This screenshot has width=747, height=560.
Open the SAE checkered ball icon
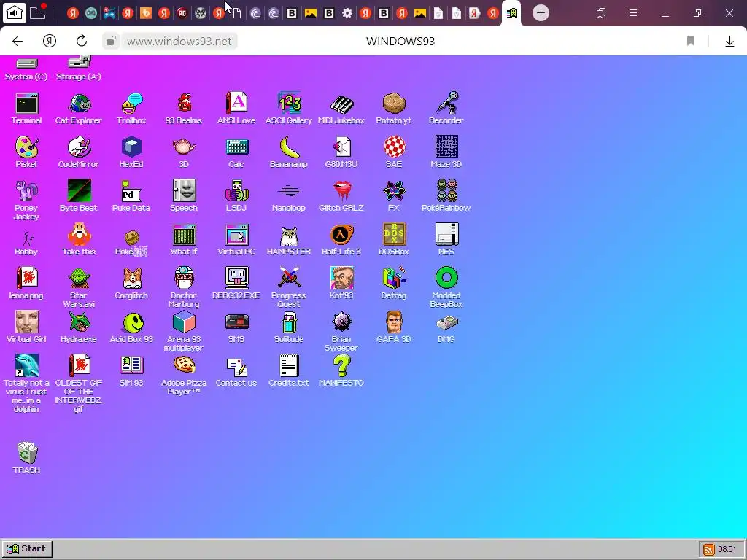click(394, 152)
